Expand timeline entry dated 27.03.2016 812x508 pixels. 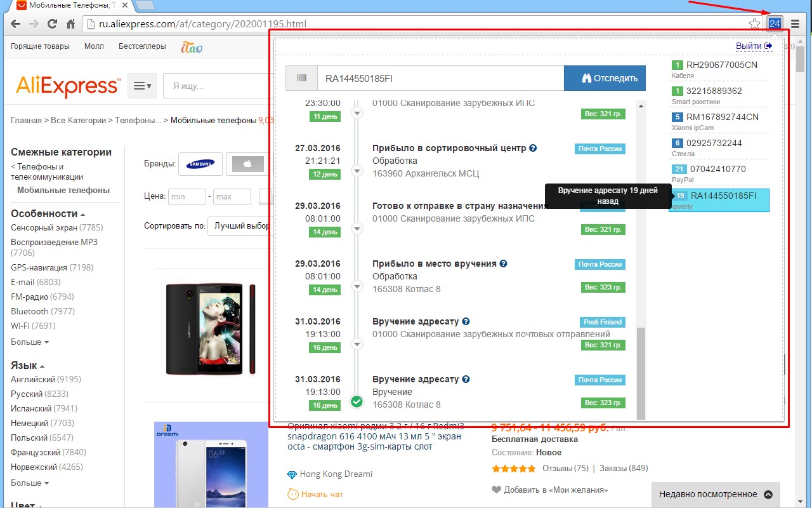pos(357,171)
